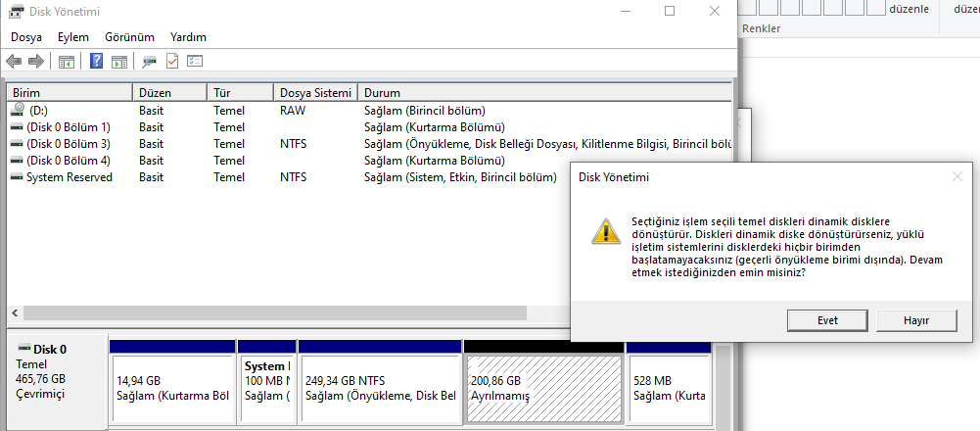Click the Disk Yönetimi title bar drive icon
Viewport: 980px width, 431px height.
17,11
